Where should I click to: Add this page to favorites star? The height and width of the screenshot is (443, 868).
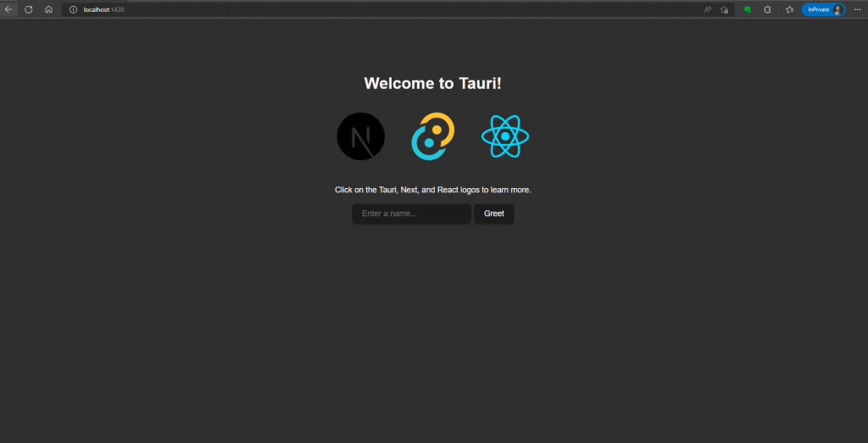(x=724, y=9)
